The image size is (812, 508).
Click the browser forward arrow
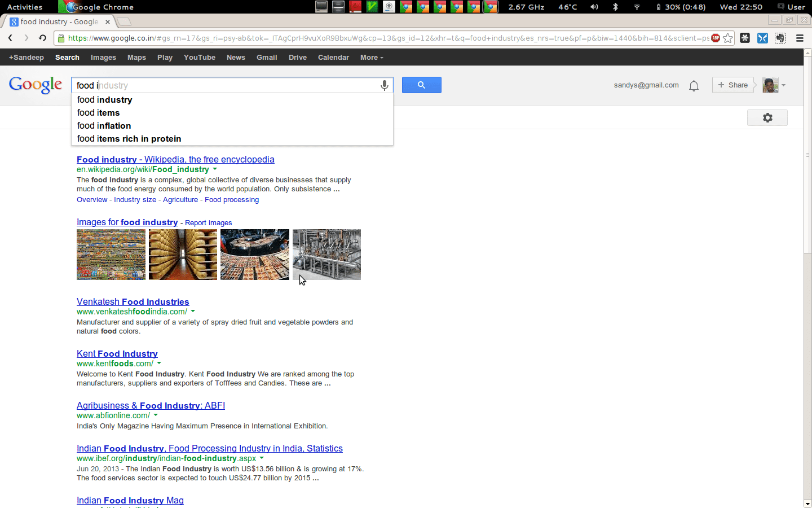tap(26, 38)
